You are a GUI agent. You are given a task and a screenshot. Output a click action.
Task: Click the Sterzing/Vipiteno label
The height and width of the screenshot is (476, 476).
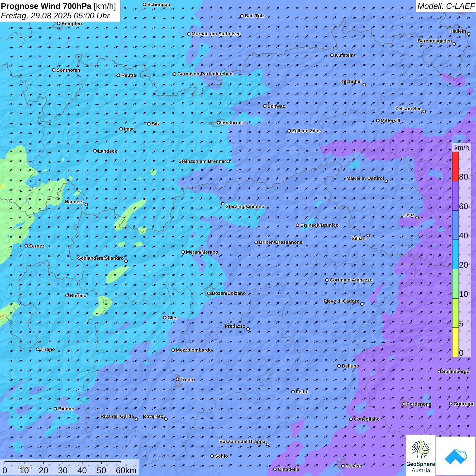(245, 206)
